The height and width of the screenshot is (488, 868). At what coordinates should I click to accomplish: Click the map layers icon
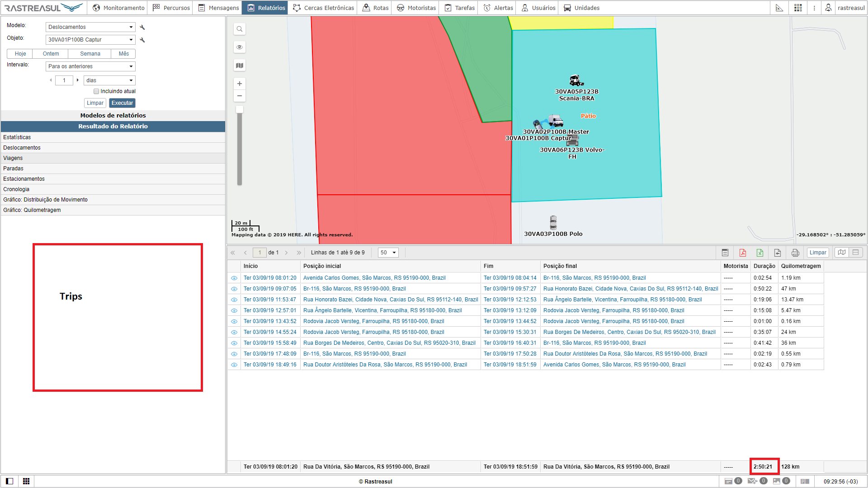coord(240,66)
